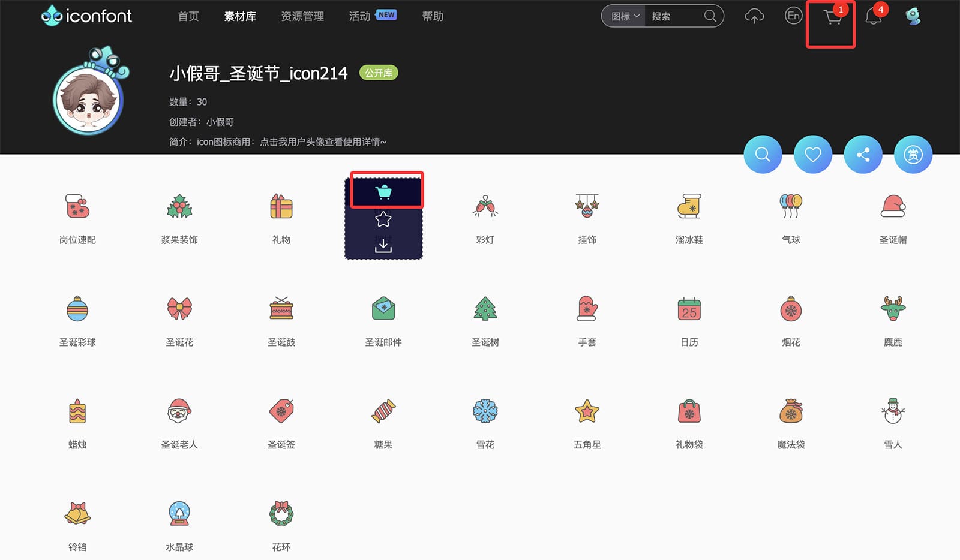Click the upload cloud icon
The height and width of the screenshot is (560, 960).
[754, 16]
